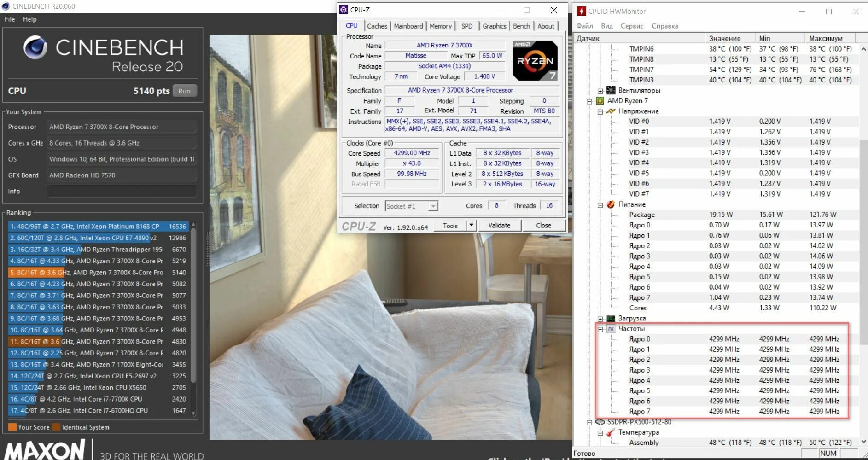This screenshot has width=868, height=460.
Task: Open the Справка menu in HWMonitor
Action: pyautogui.click(x=665, y=26)
